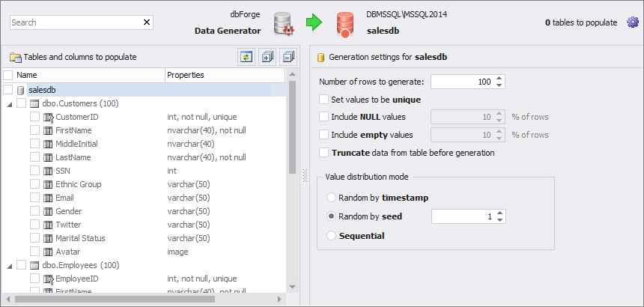Click in the Search input field

76,22
